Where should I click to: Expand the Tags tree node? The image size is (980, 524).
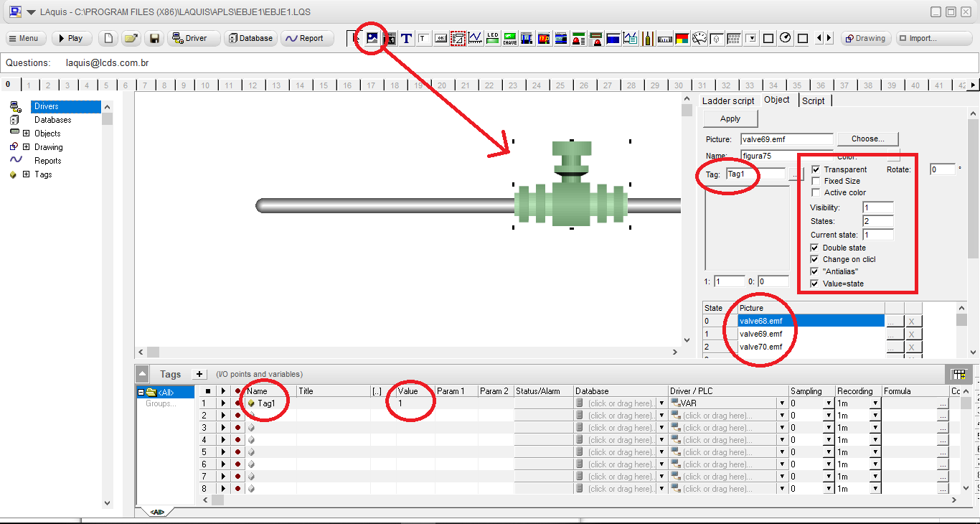tap(27, 174)
